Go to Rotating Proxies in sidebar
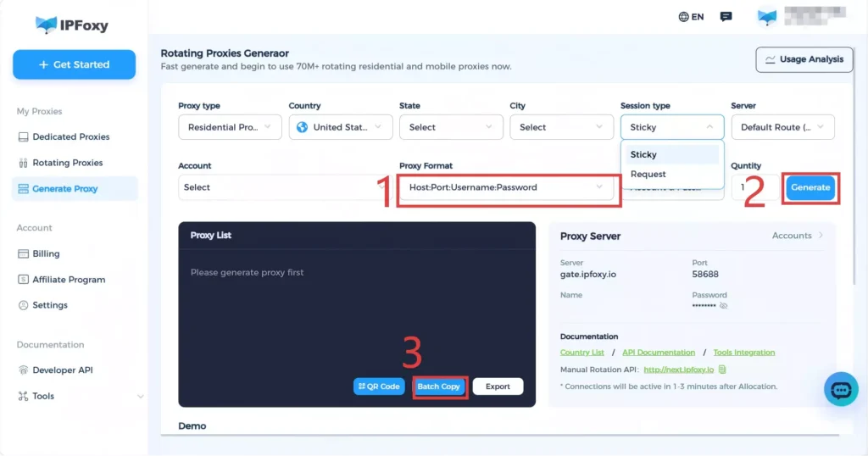This screenshot has height=456, width=868. coord(67,163)
